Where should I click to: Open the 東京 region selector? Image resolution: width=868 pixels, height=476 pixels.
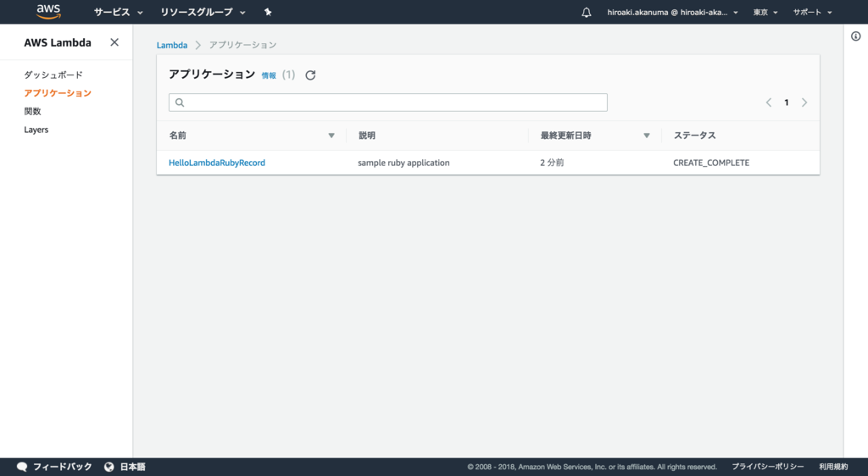(765, 12)
